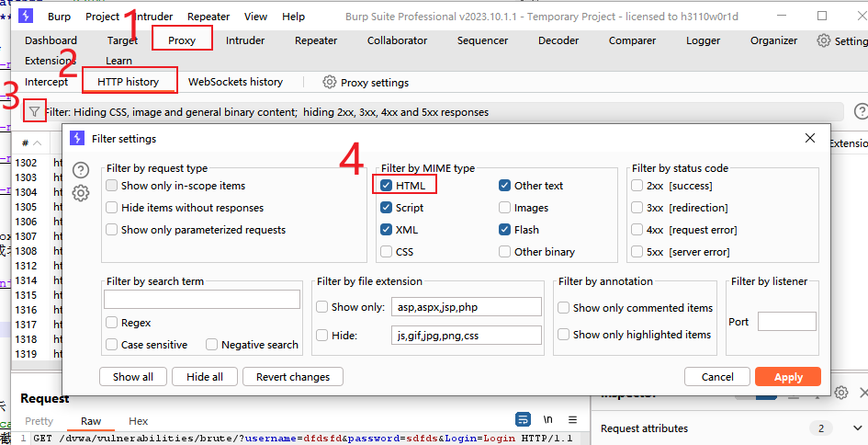The width and height of the screenshot is (868, 445).
Task: Toggle line wrap icon in Request pane
Action: [x=523, y=419]
